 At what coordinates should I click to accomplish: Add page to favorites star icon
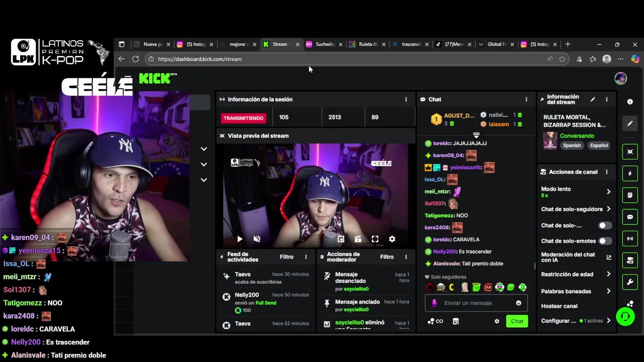(x=562, y=59)
